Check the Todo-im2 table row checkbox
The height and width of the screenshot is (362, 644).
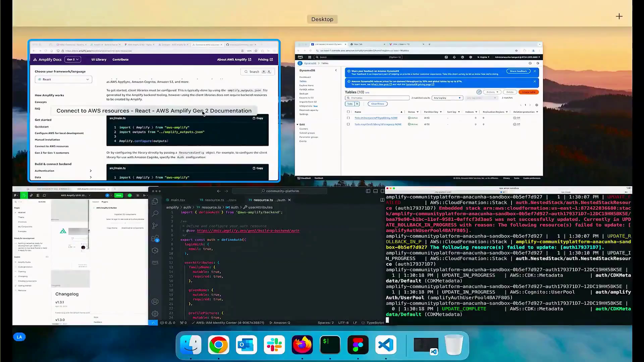click(x=348, y=118)
